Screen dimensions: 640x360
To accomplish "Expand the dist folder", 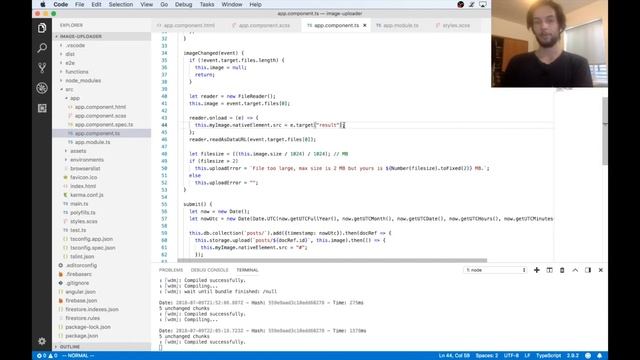I will (x=101, y=54).
